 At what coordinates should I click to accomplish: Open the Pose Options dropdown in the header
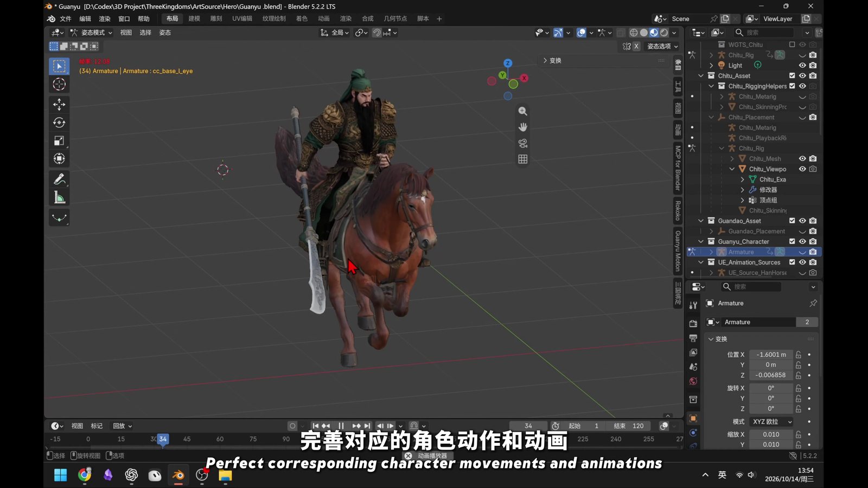point(662,47)
